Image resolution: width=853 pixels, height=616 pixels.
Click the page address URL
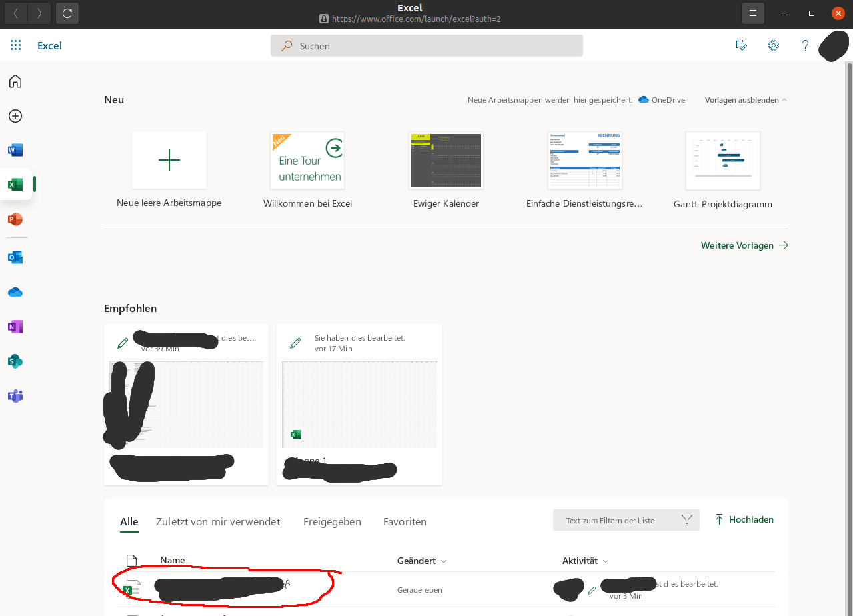[416, 19]
